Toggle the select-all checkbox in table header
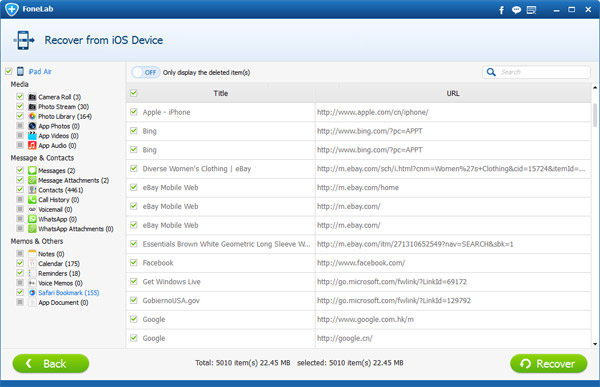The height and width of the screenshot is (387, 600). point(134,93)
